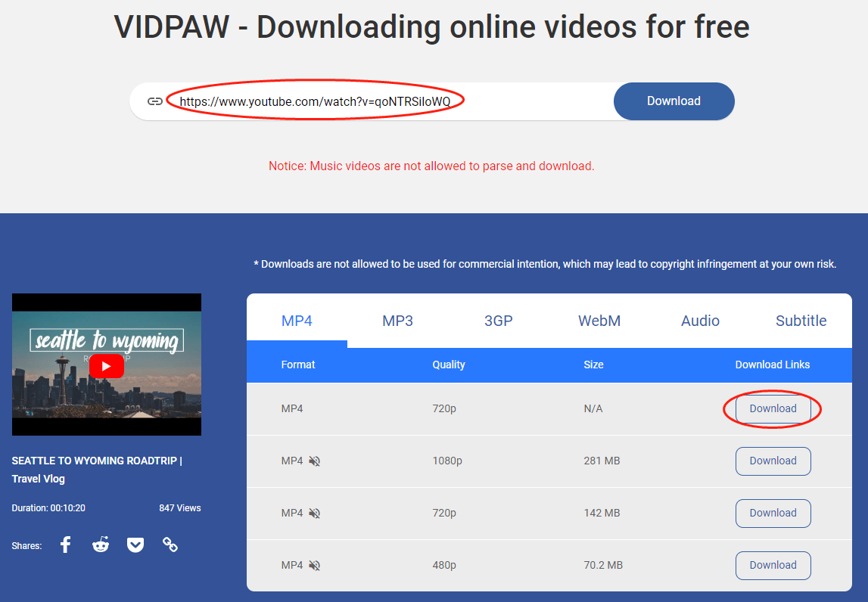Select the 281 MB size value
868x602 pixels.
602,461
